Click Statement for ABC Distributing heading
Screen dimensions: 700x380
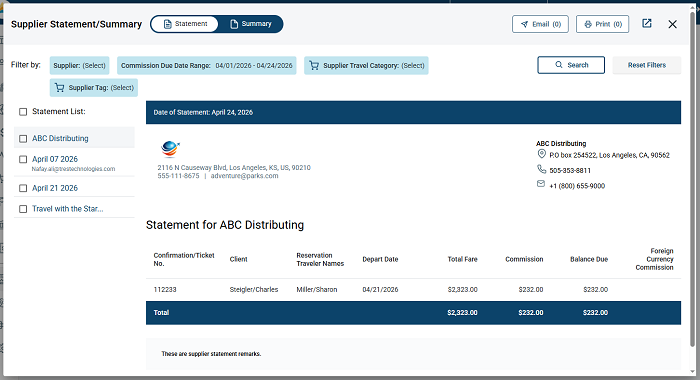tap(225, 225)
